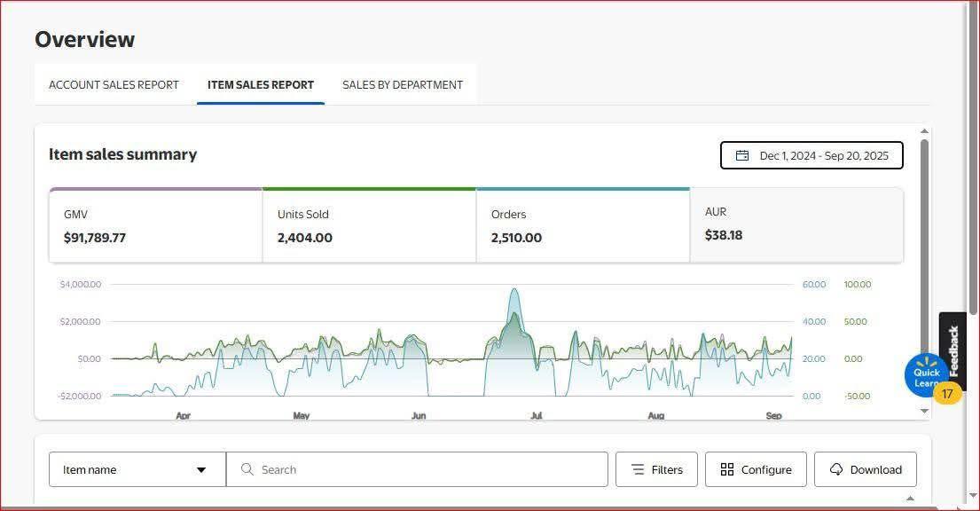Toggle the Units Sold metric card

point(369,226)
